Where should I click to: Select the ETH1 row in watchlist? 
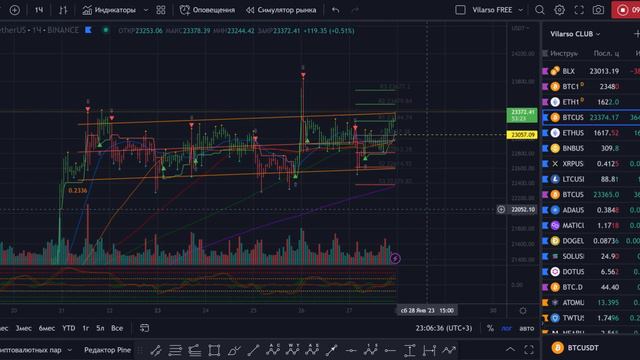591,102
